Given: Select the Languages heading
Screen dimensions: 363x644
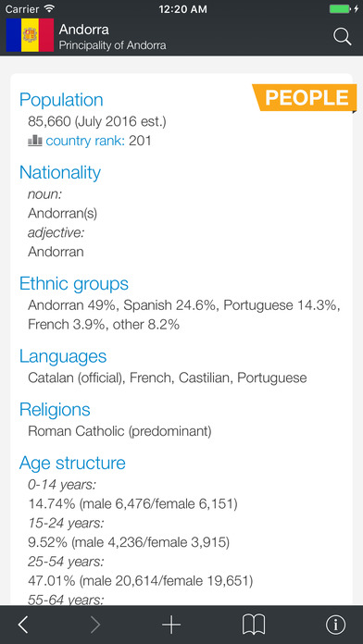Looking at the screenshot, I should [x=63, y=356].
